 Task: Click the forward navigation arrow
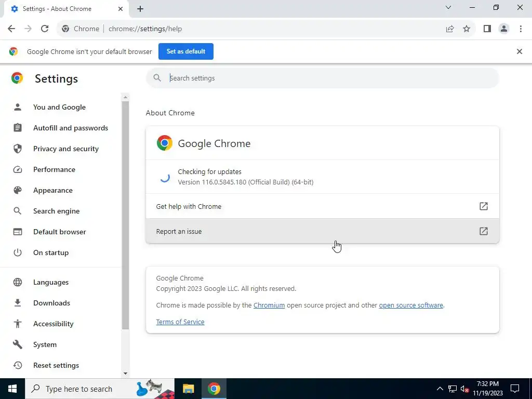coord(28,29)
